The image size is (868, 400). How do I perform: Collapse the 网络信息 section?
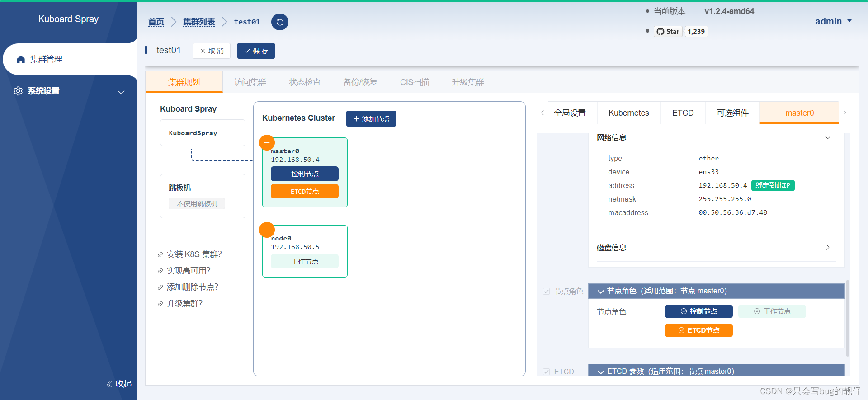click(x=828, y=137)
